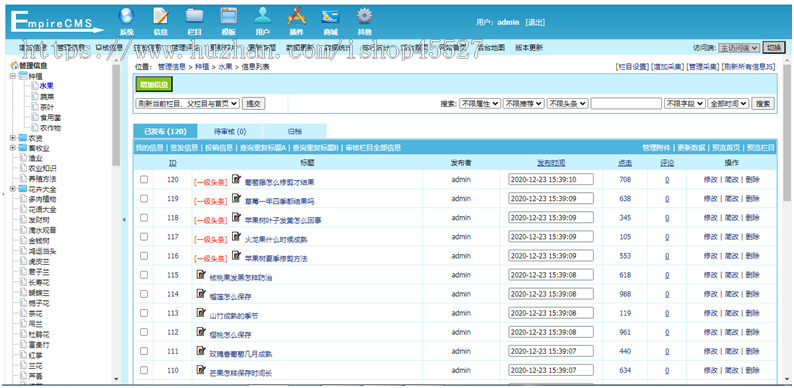The height and width of the screenshot is (388, 794).
Task: Click the edit icon in row 110
Action: coord(201,370)
